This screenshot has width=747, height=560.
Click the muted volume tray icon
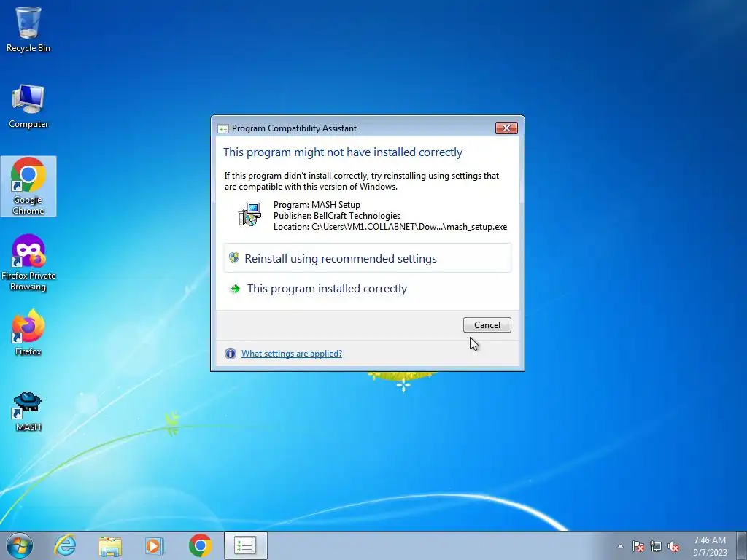tap(673, 546)
